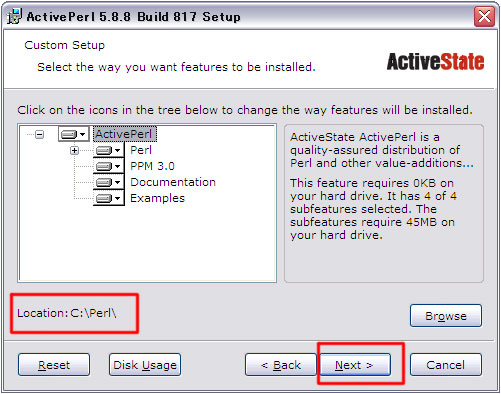Open the dropdown arrow beside PPM 3.0

click(117, 166)
